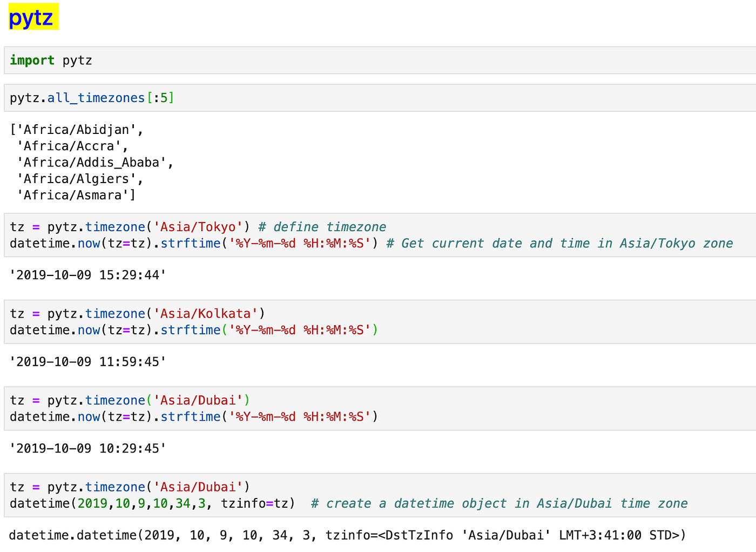Click the line defining the 'Asia/Kolkata' timezone
The height and width of the screenshot is (552, 756).
click(x=138, y=314)
